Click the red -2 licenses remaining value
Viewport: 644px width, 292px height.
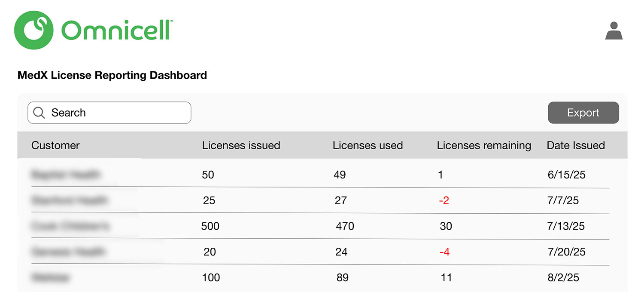(444, 200)
